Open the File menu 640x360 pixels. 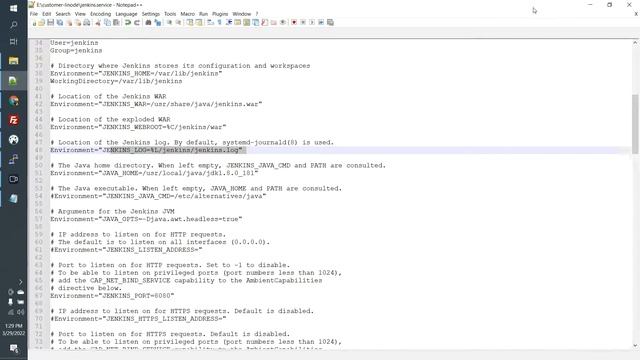click(34, 14)
